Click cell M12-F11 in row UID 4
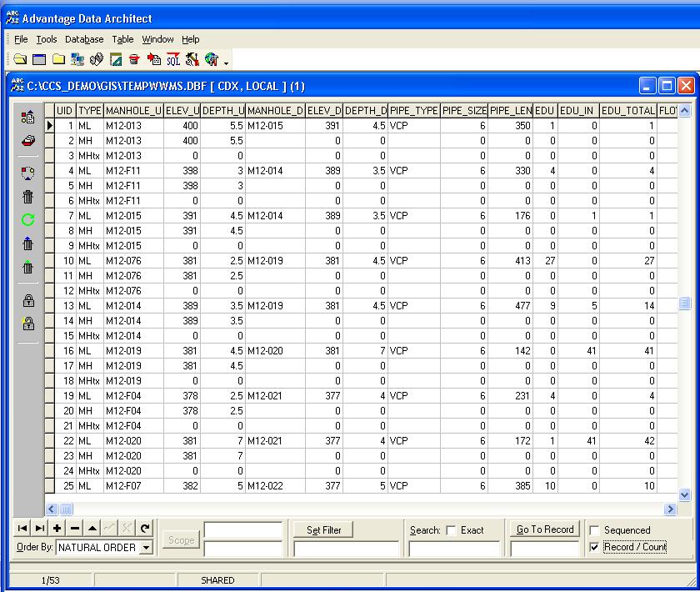The image size is (700, 592). (x=133, y=171)
